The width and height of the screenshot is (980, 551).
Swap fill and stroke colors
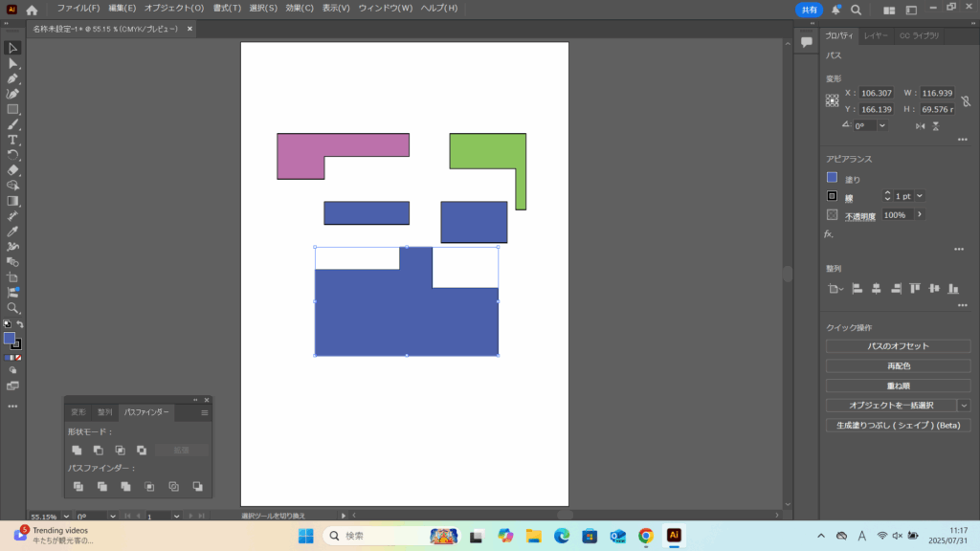pos(20,325)
